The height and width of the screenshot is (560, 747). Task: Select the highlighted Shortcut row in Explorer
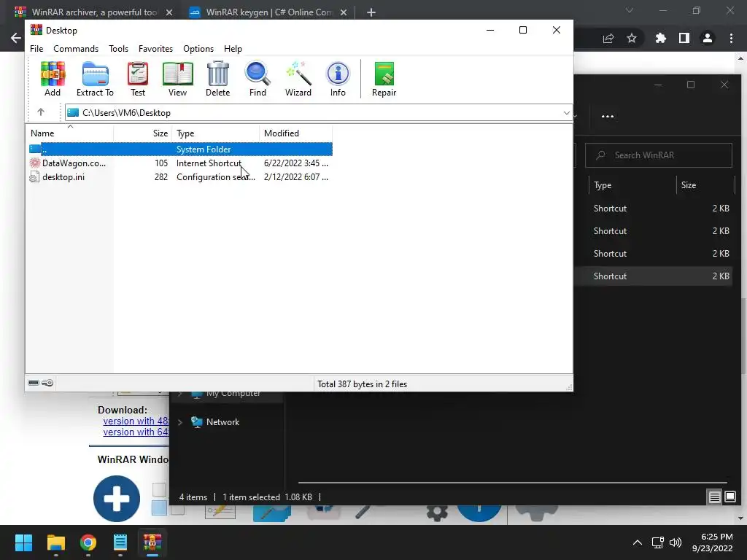point(654,276)
